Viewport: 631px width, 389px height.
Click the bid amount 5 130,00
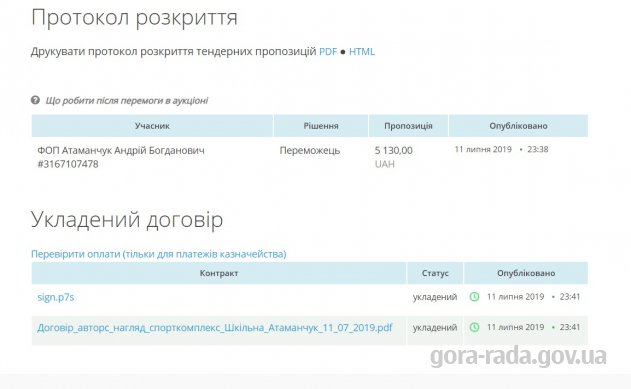pyautogui.click(x=393, y=150)
